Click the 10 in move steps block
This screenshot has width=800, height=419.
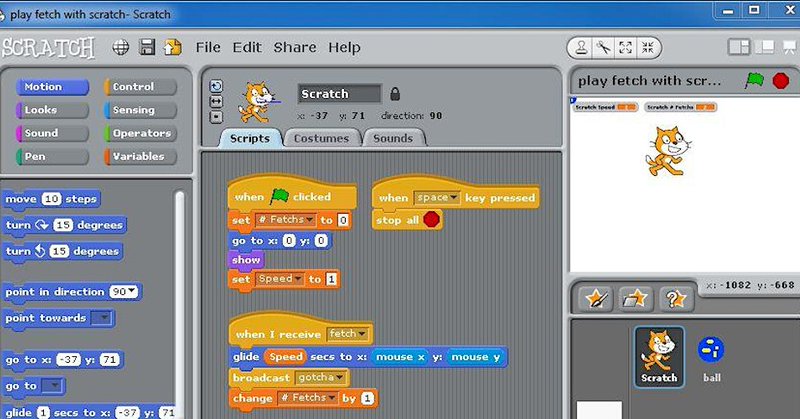click(52, 199)
